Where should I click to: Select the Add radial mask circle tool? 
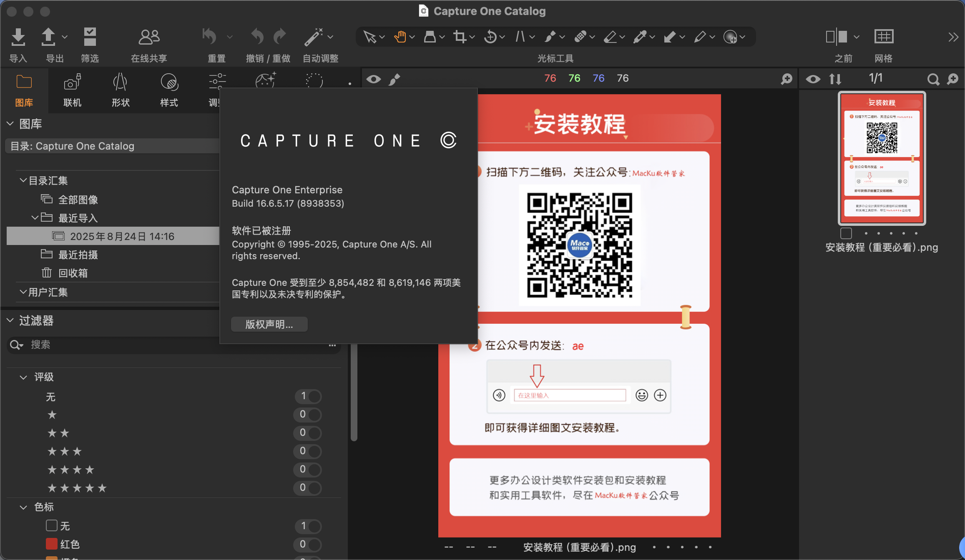[x=730, y=37]
